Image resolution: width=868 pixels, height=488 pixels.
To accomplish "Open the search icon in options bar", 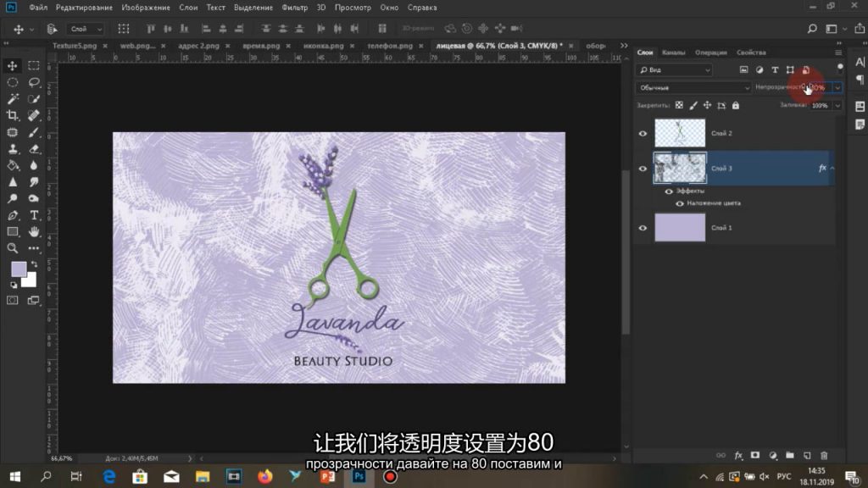I will pos(812,29).
